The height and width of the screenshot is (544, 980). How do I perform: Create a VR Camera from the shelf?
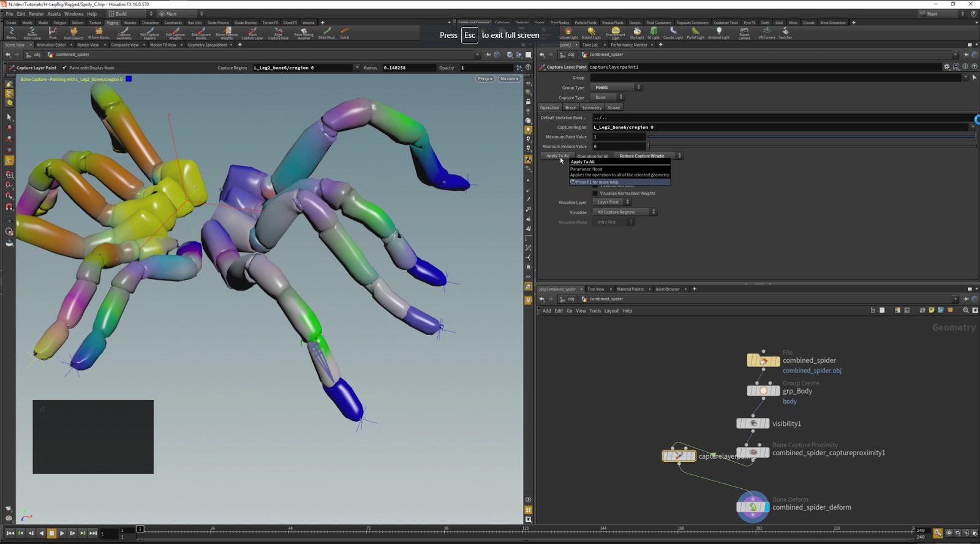click(767, 32)
